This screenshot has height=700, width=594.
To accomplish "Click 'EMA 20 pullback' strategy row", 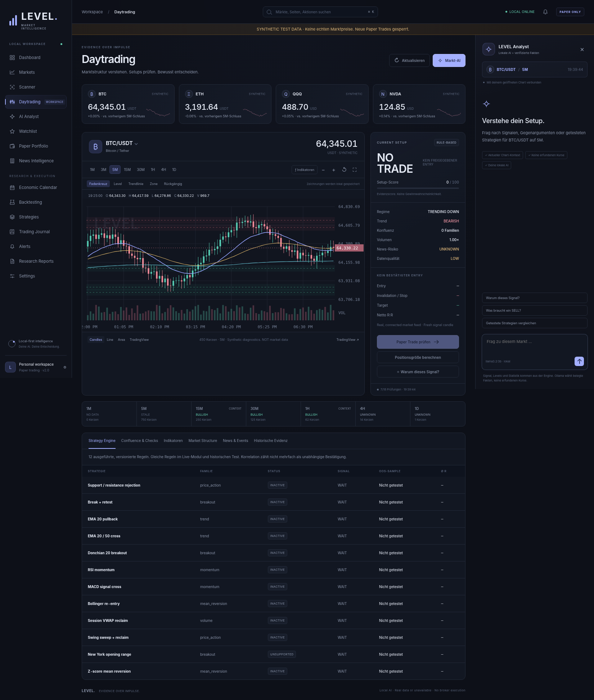I will (274, 519).
